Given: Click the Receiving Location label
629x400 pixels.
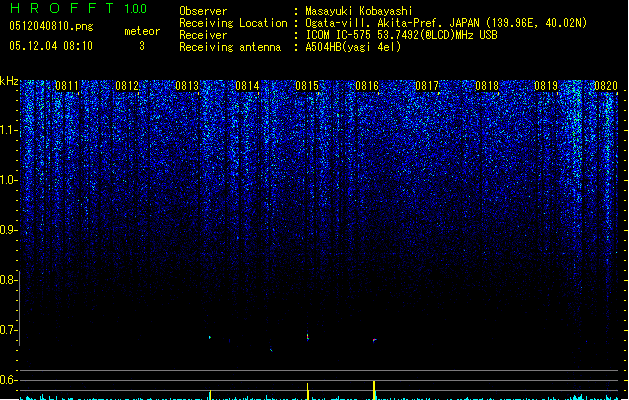Looking at the screenshot, I should 233,23.
